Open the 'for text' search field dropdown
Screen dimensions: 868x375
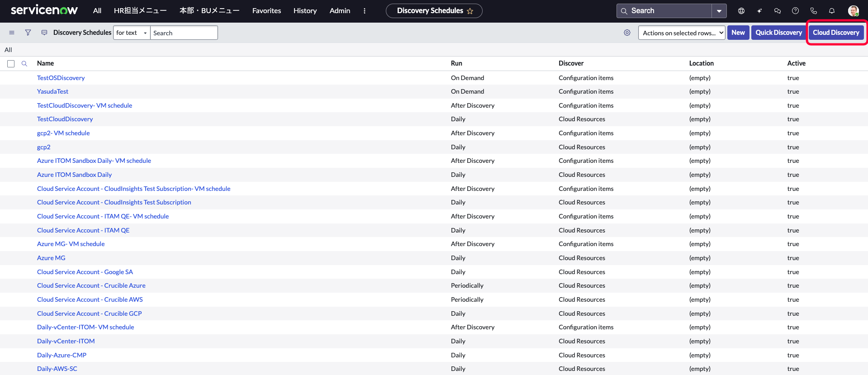(x=132, y=33)
